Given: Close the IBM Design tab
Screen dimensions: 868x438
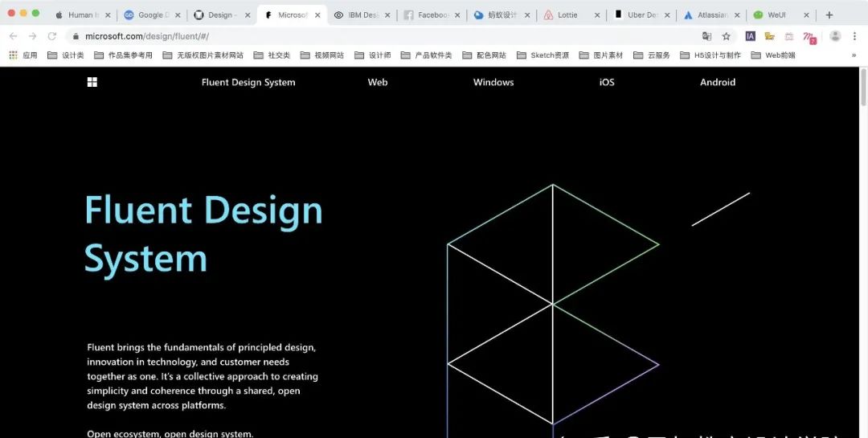Looking at the screenshot, I should 387,15.
